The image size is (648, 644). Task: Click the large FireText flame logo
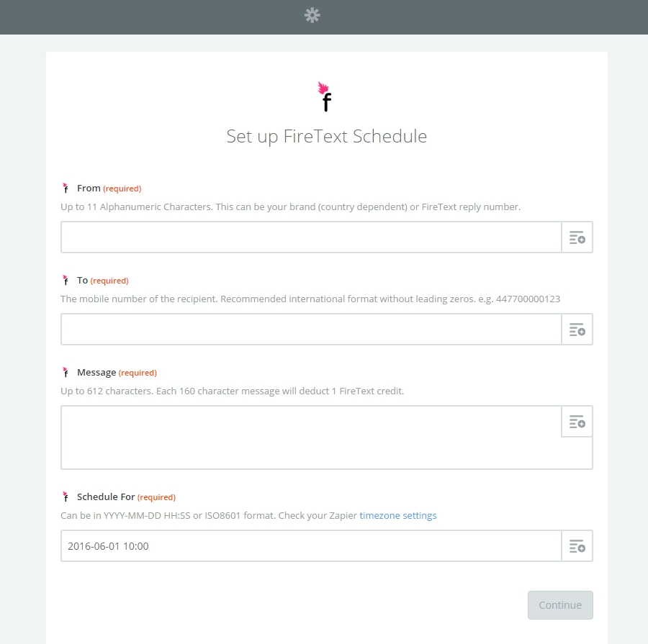pos(325,96)
